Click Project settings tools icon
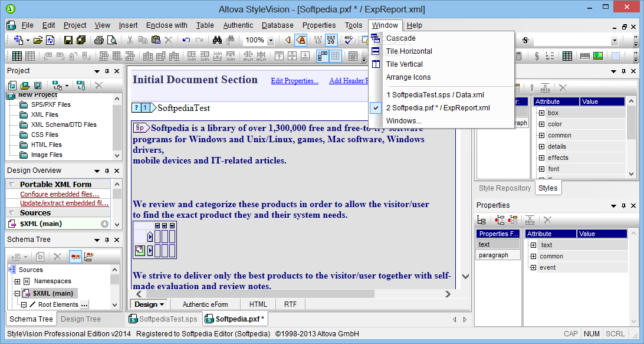Image resolution: width=644 pixels, height=344 pixels. (x=80, y=86)
